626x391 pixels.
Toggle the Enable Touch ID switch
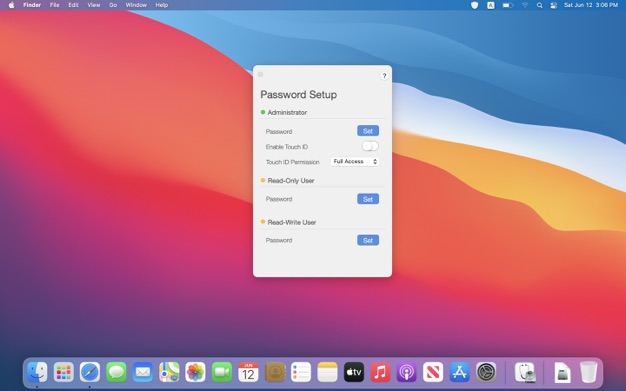pyautogui.click(x=370, y=146)
